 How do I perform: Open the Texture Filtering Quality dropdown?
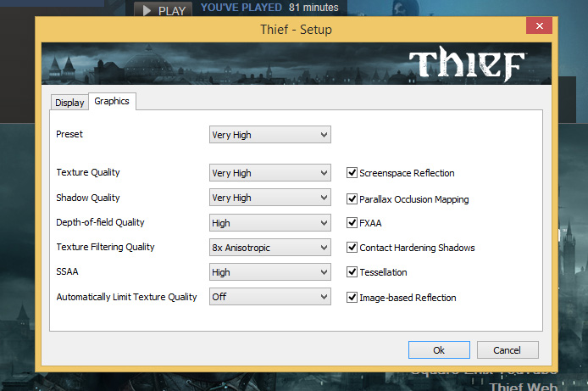[270, 248]
